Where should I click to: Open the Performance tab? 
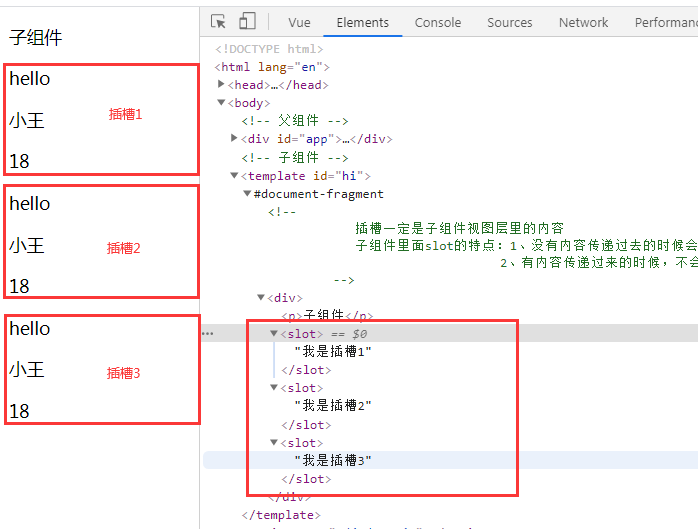point(665,22)
